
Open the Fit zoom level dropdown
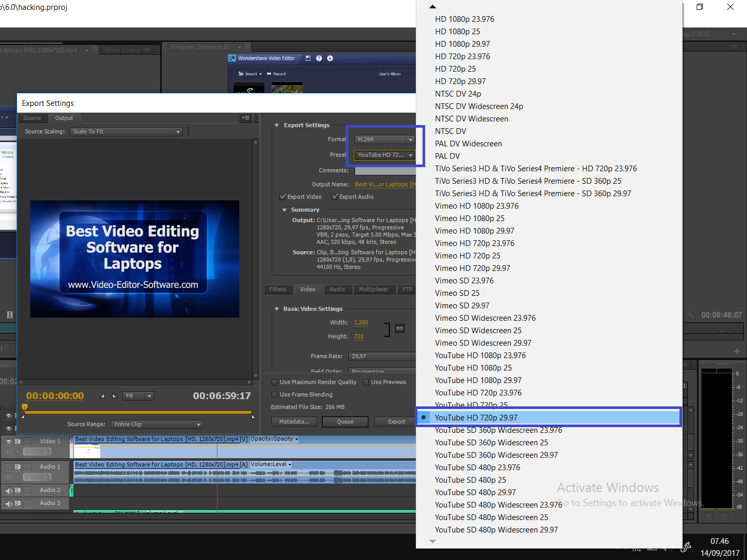click(x=139, y=396)
